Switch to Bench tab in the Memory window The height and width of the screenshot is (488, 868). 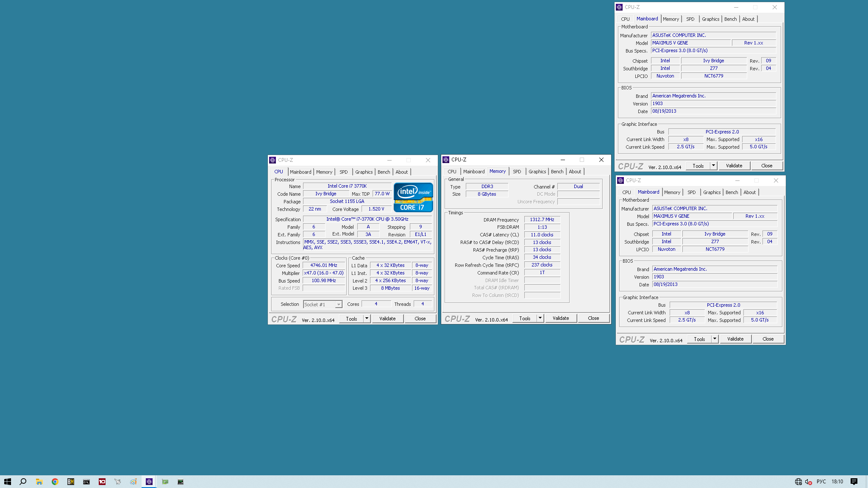click(557, 172)
